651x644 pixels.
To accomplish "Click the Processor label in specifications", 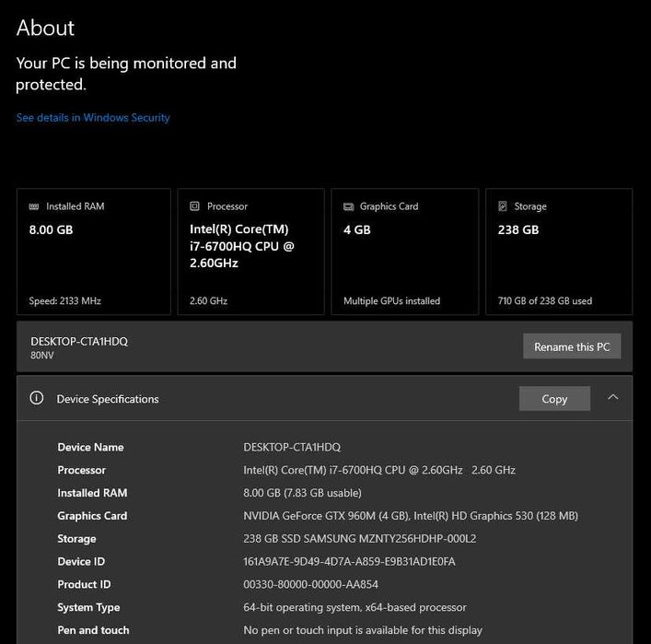I will (x=81, y=470).
